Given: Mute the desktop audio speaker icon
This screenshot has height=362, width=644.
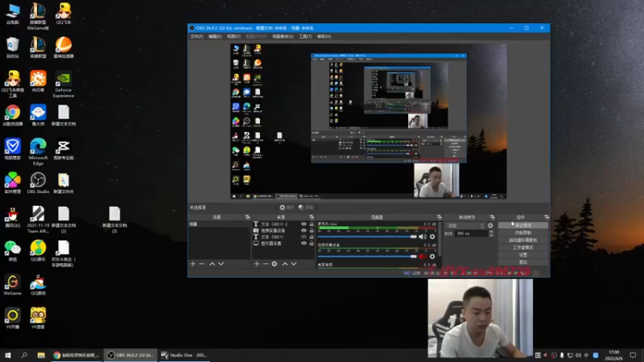Looking at the screenshot, I should coord(422,237).
